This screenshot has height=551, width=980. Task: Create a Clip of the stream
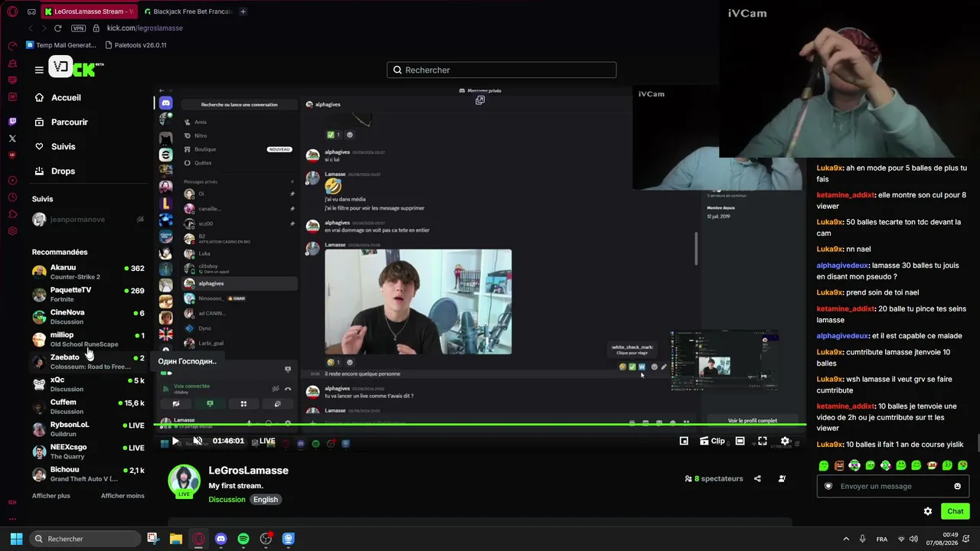(713, 441)
